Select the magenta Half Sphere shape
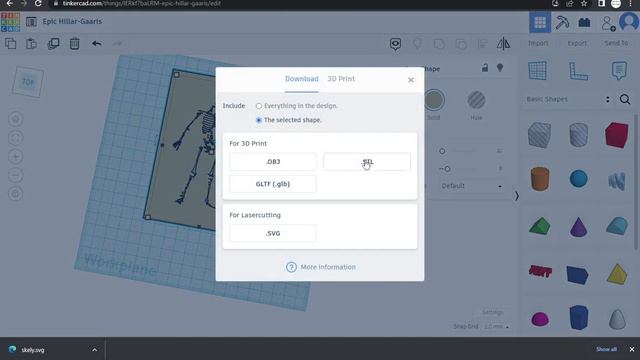Screen dimensions: 640x360 click(540, 319)
